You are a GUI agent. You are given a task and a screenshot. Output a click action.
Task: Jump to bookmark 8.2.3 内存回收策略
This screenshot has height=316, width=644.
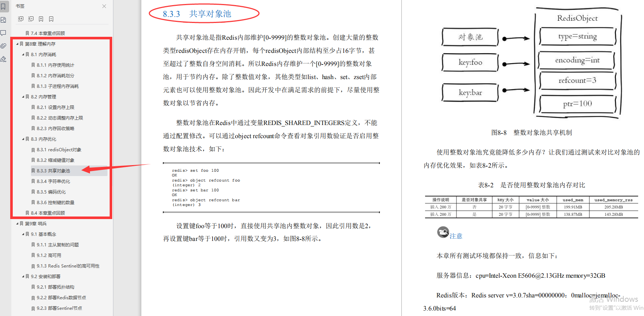(55, 128)
